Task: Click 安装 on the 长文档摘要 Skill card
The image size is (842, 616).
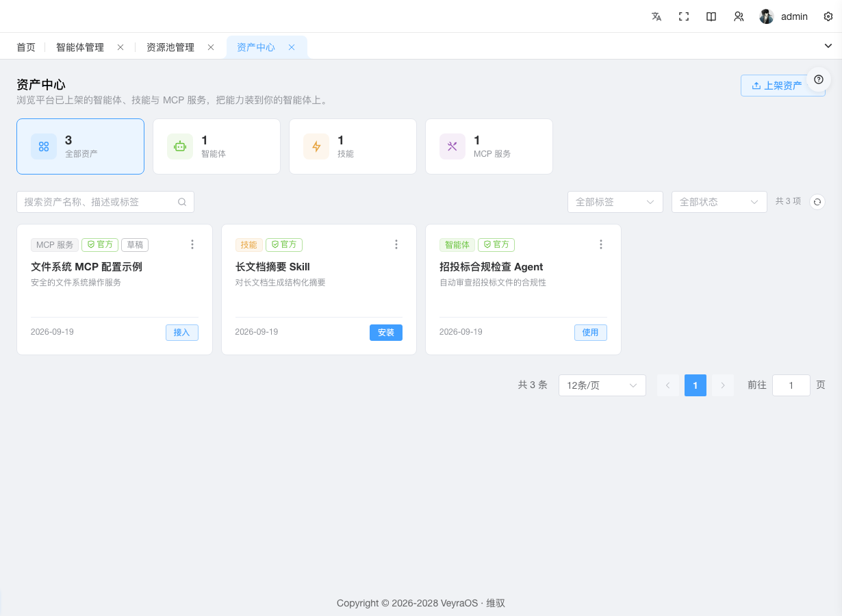Action: pyautogui.click(x=386, y=332)
